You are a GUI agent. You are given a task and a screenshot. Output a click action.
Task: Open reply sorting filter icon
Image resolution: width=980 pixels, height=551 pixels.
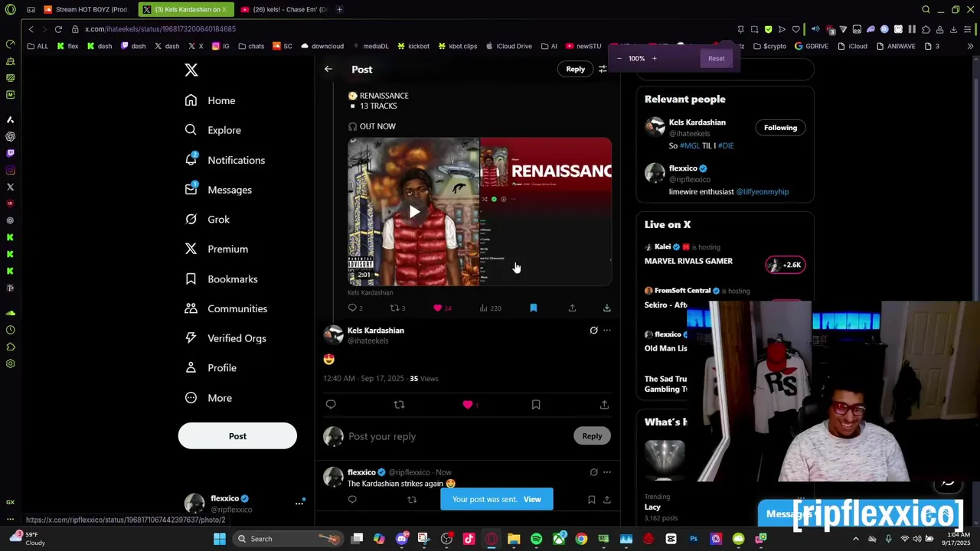pyautogui.click(x=603, y=69)
